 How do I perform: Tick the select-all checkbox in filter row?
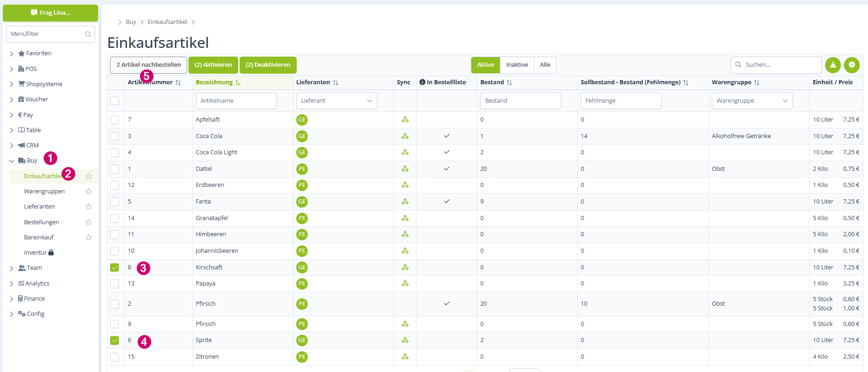tap(115, 101)
